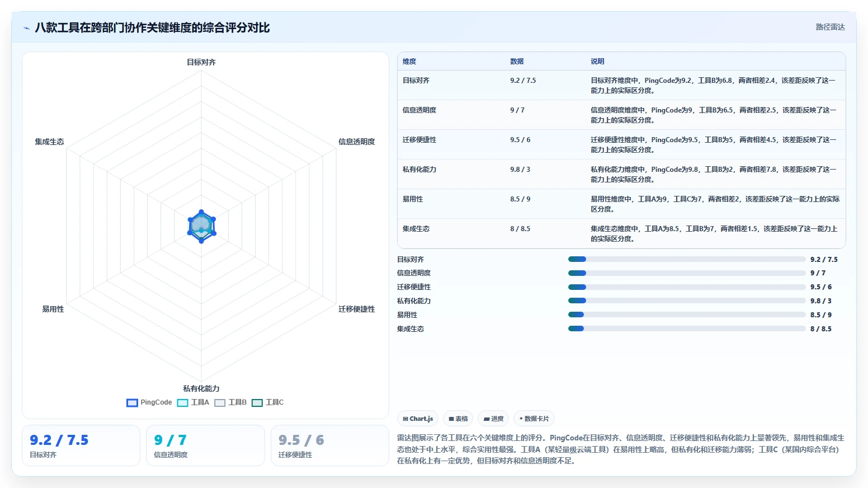Click the radar axis label 私有化能力
This screenshot has height=488, width=868.
click(x=201, y=388)
